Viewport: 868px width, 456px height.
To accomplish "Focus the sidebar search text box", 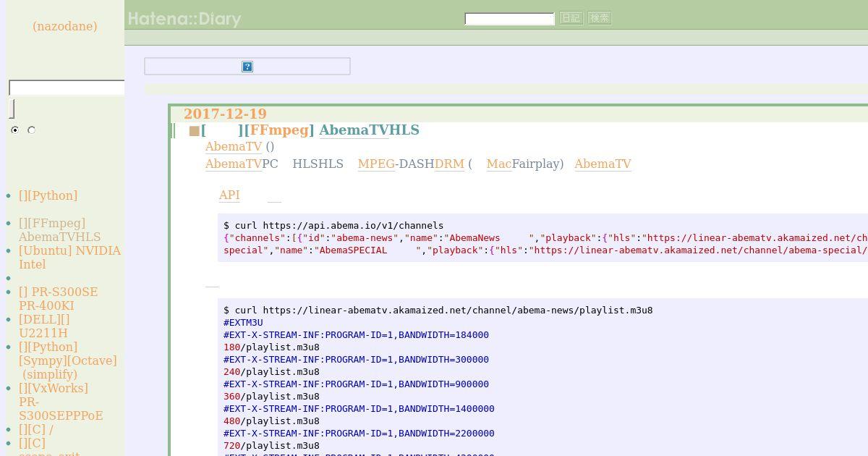I will [x=67, y=88].
